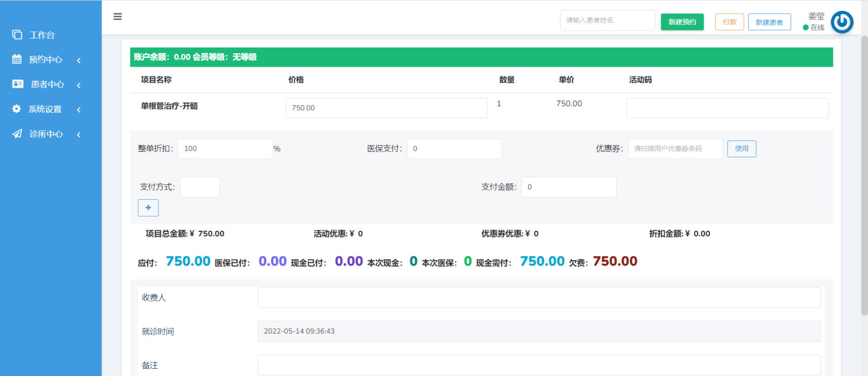This screenshot has height=376, width=868.
Task: Click the power avatar icon in the top right
Action: [x=842, y=22]
